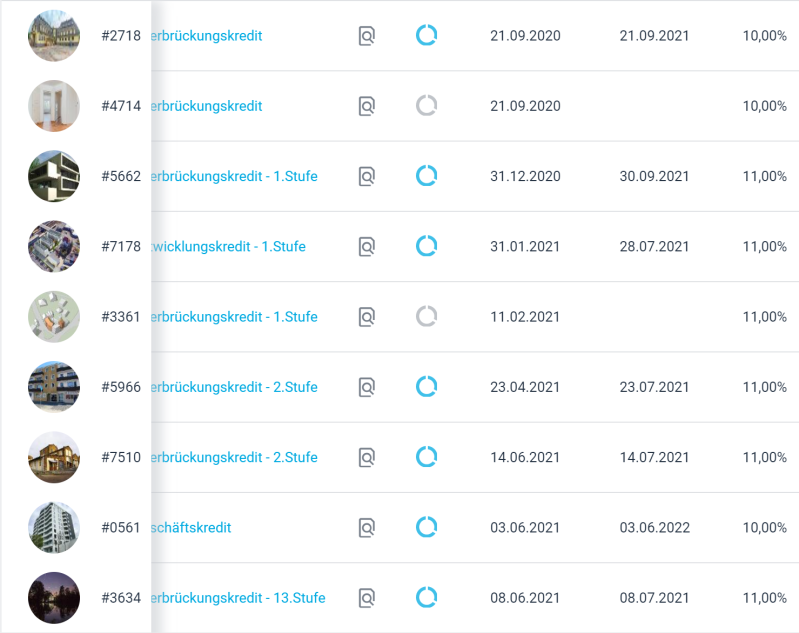This screenshot has height=633, width=799.
Task: Click blue progress ring for #0561
Action: (426, 527)
